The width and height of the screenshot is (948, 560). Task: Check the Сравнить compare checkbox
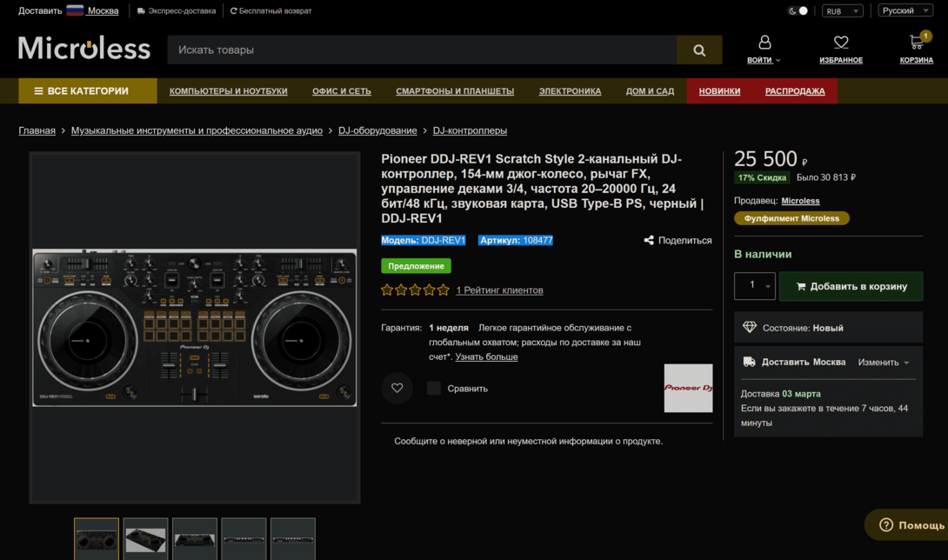pos(433,388)
